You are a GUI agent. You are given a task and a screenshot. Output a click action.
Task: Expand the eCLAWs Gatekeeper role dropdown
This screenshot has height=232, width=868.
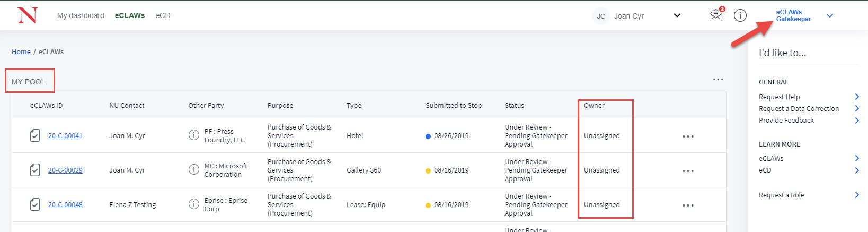[x=830, y=15]
